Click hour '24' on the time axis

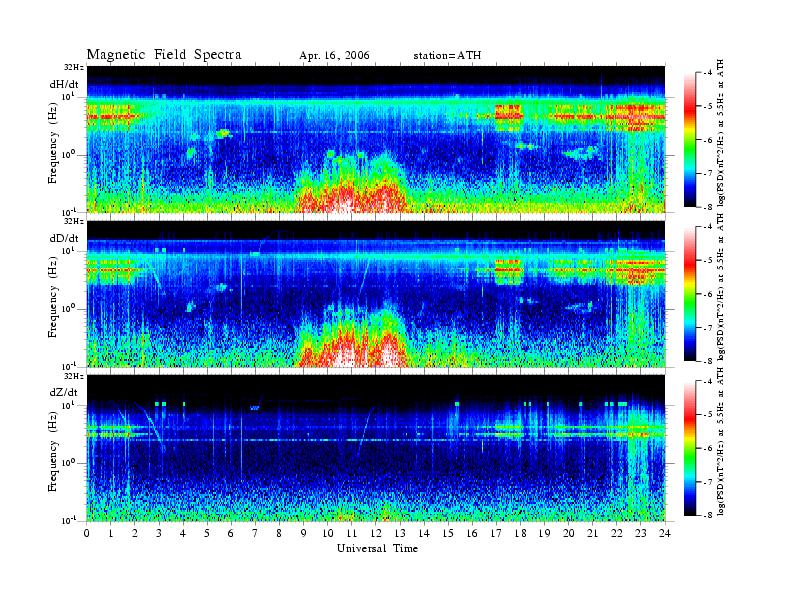click(665, 534)
